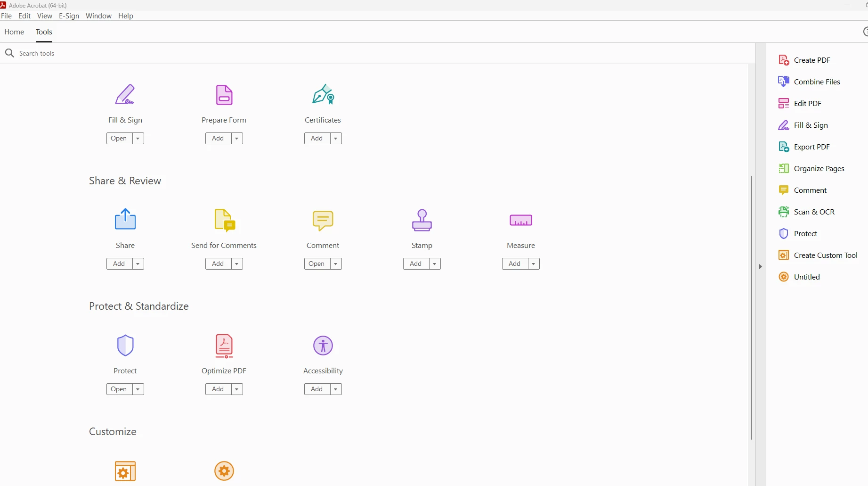
Task: Expand dropdown arrow next to Prepare Form Add
Action: pyautogui.click(x=236, y=139)
